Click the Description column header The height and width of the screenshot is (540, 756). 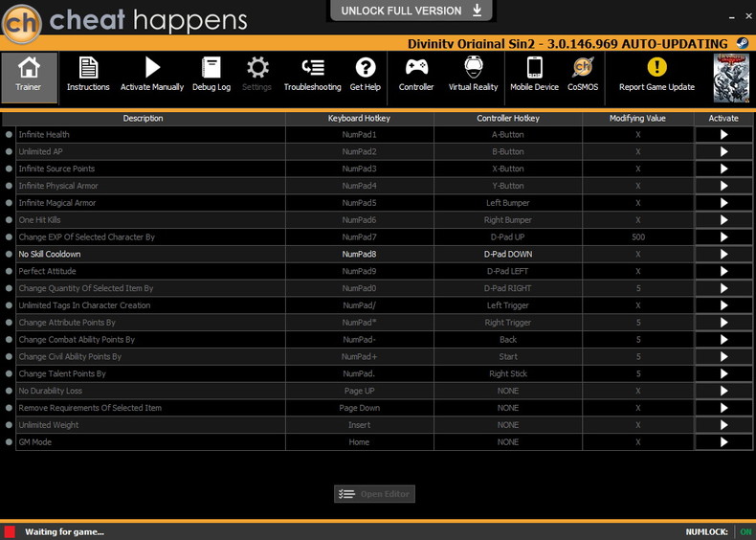(x=144, y=118)
